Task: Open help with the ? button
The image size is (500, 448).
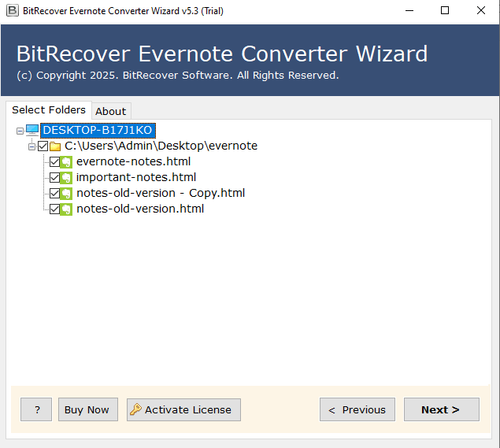Action: click(36, 409)
